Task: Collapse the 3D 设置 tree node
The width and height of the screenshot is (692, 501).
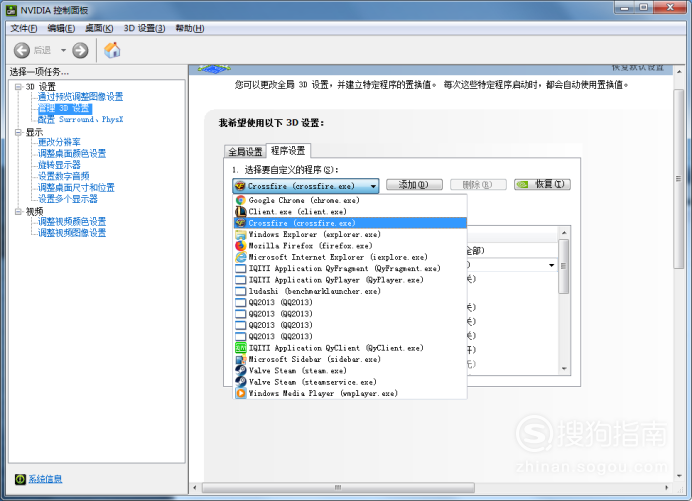Action: pos(19,87)
